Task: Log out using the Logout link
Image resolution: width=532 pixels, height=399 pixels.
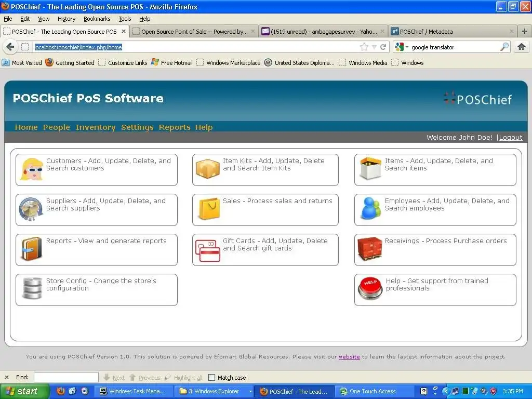Action: coord(511,137)
